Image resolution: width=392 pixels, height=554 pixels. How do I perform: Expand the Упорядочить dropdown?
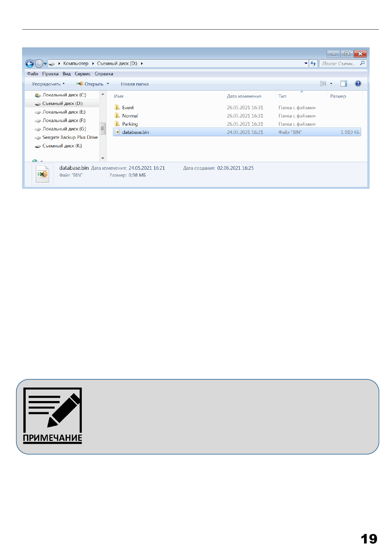(x=48, y=84)
